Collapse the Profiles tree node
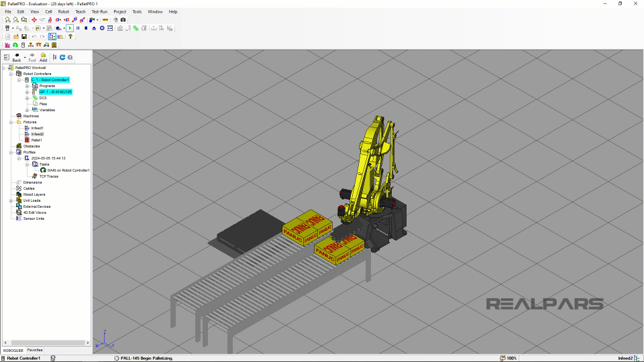This screenshot has width=644, height=362. (x=11, y=152)
